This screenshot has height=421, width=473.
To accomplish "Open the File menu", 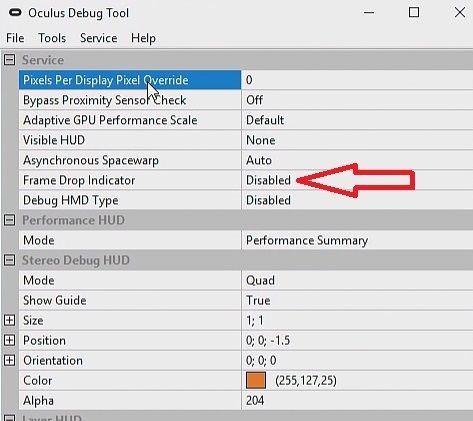I will pos(15,38).
